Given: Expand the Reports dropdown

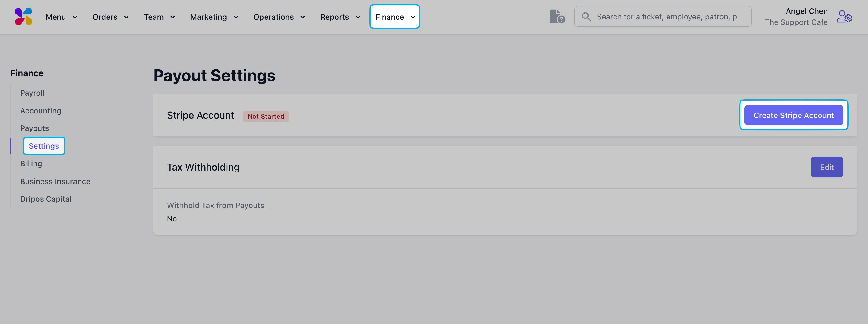Looking at the screenshot, I should point(340,17).
